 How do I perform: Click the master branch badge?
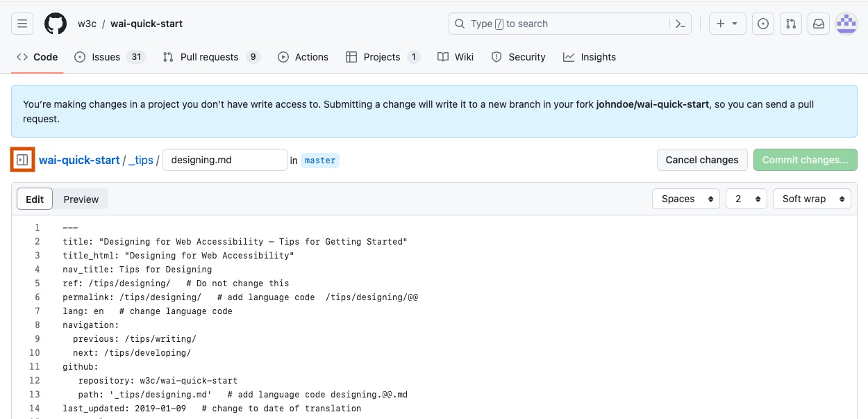319,161
